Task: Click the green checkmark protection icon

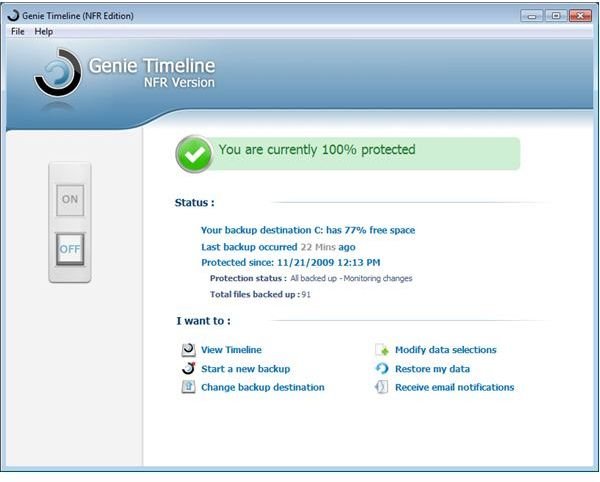Action: click(x=194, y=154)
